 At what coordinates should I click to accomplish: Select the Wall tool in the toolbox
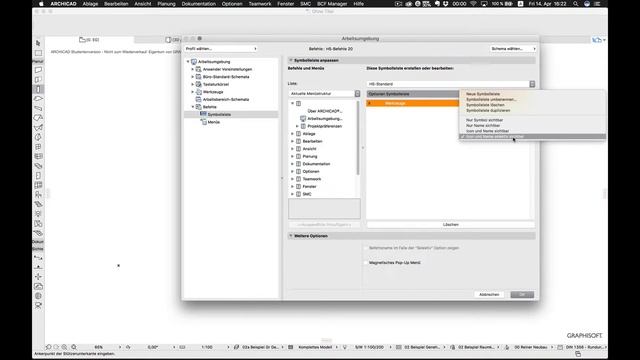(x=38, y=70)
